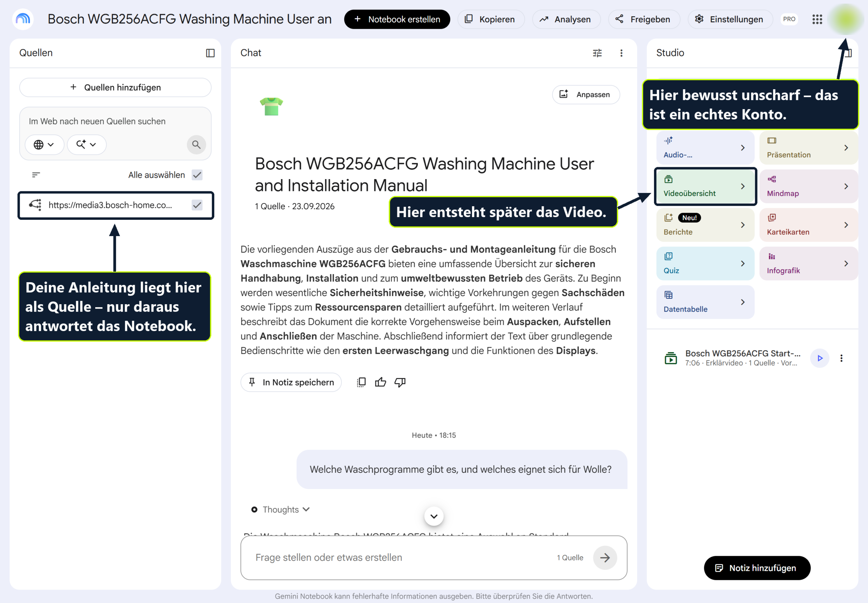Click the '1 Quelle' label in chat input
The width and height of the screenshot is (868, 603).
point(570,557)
